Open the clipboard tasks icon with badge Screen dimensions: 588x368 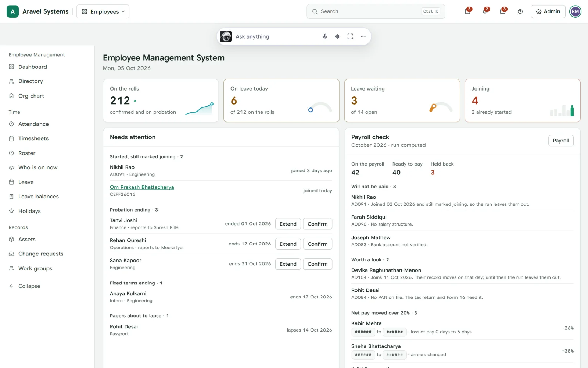point(467,11)
